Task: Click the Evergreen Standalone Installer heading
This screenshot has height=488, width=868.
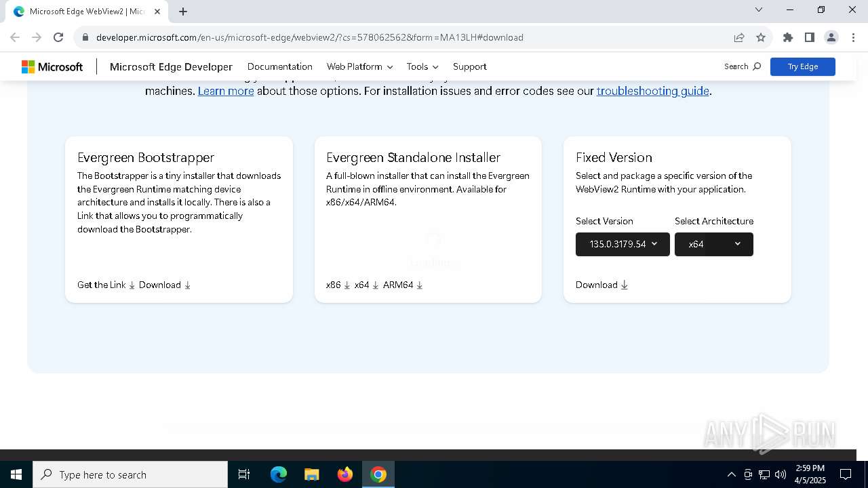Action: (413, 157)
